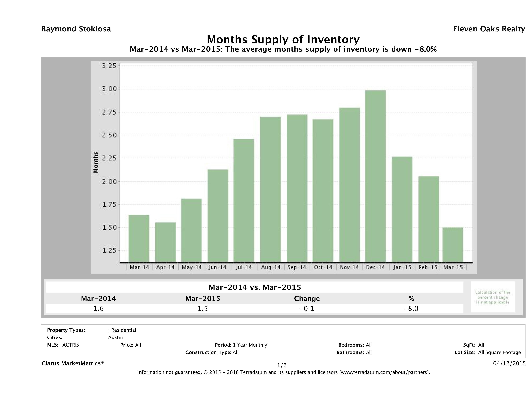
Task: Click the Dec-14 bar in chart
Action: coord(375,176)
